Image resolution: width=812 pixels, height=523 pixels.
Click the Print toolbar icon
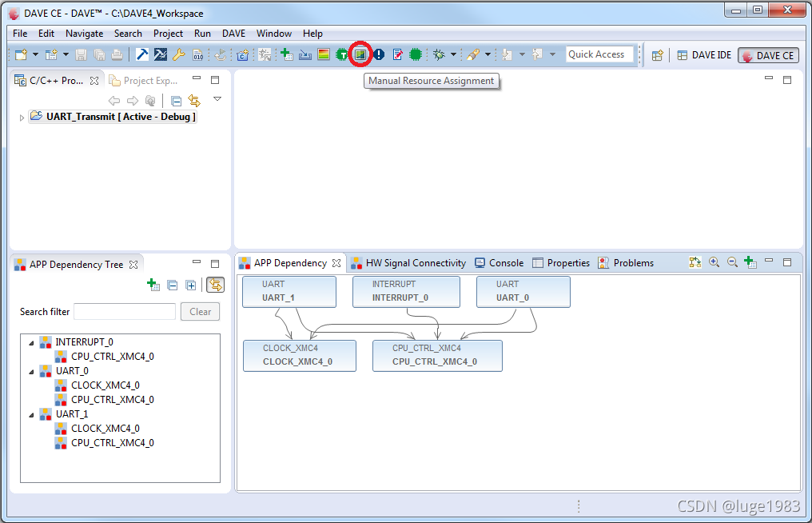pyautogui.click(x=117, y=54)
